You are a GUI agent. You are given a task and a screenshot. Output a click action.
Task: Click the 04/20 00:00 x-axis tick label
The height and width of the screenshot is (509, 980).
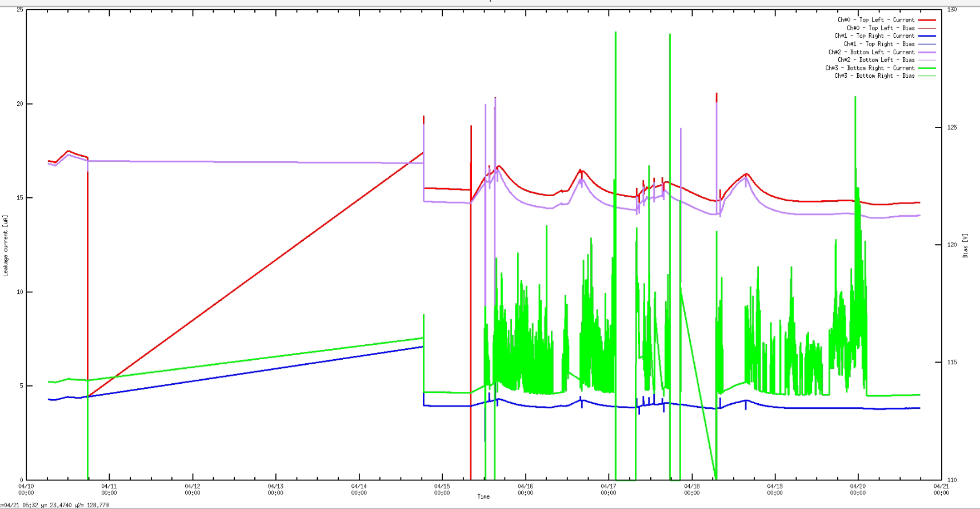(858, 490)
